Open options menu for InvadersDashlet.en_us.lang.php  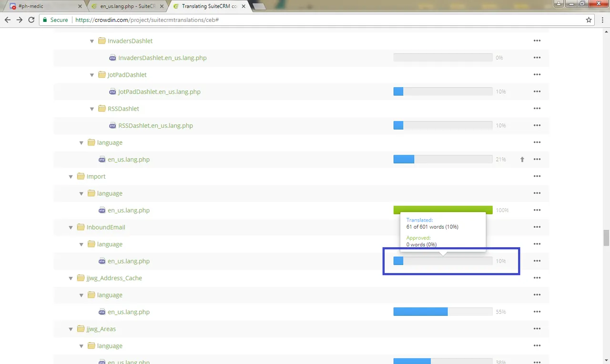pos(537,58)
